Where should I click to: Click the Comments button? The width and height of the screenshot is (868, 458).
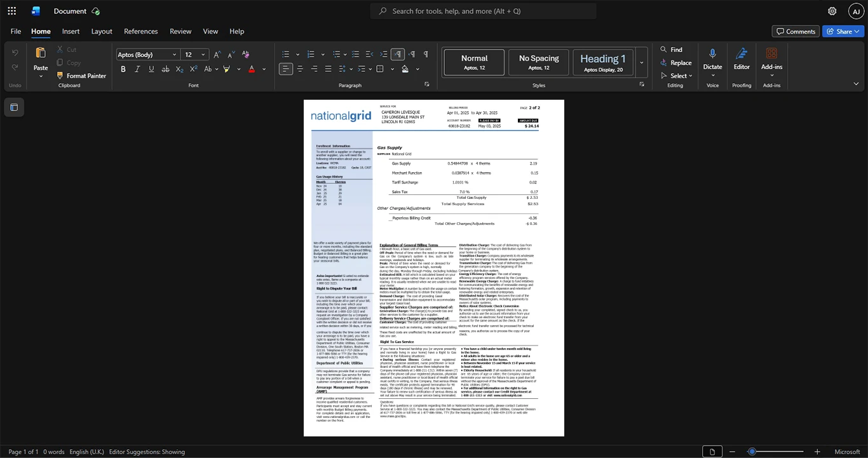click(796, 31)
